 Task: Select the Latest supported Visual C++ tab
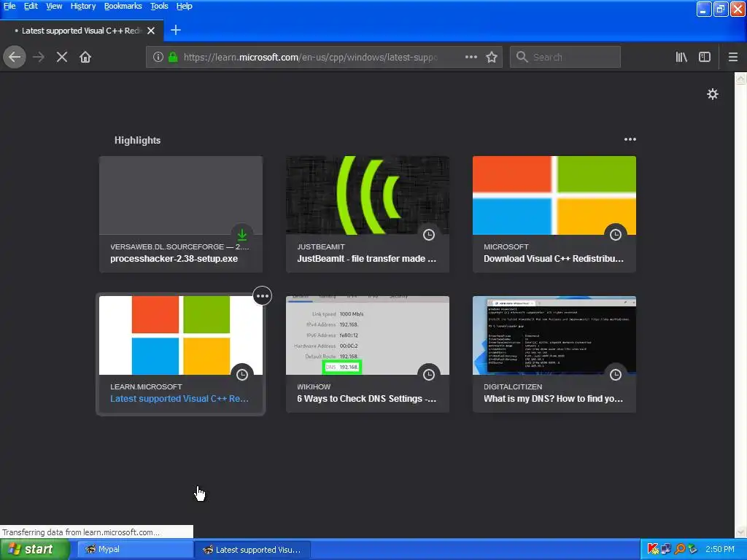82,31
